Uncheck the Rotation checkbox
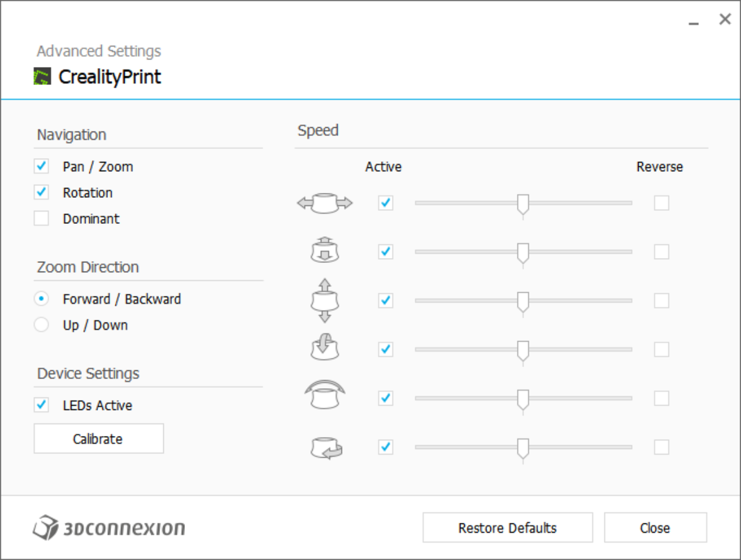Image resolution: width=741 pixels, height=560 pixels. tap(42, 193)
